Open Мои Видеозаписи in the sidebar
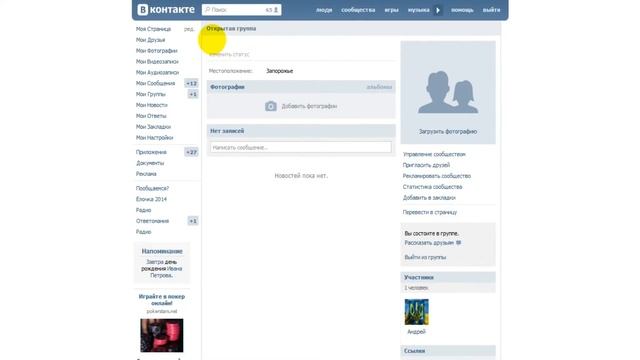This screenshot has width=640, height=360. click(x=157, y=61)
